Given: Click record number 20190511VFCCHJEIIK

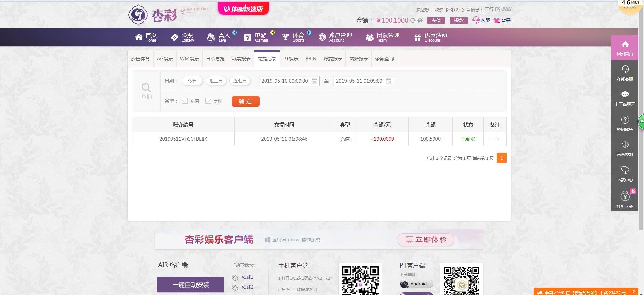Looking at the screenshot, I should click(x=183, y=139).
